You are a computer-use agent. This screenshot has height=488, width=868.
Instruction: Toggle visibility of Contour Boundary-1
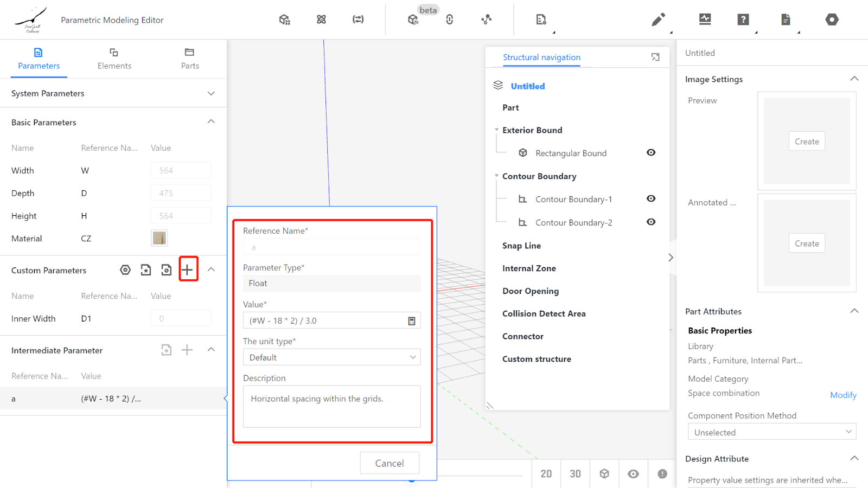pos(651,199)
